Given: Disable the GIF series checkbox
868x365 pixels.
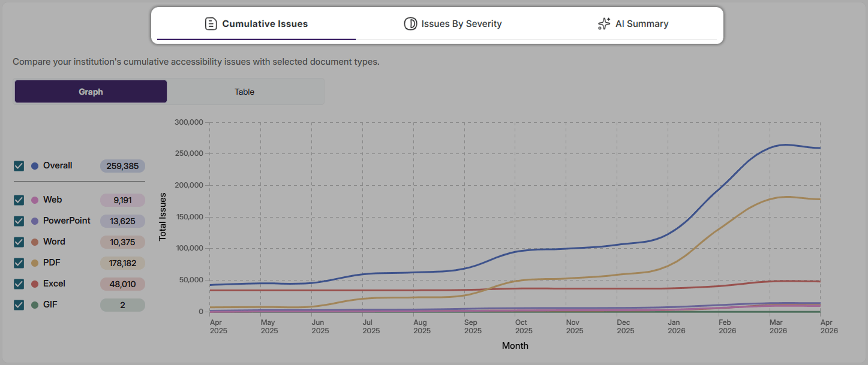Looking at the screenshot, I should click(x=19, y=304).
